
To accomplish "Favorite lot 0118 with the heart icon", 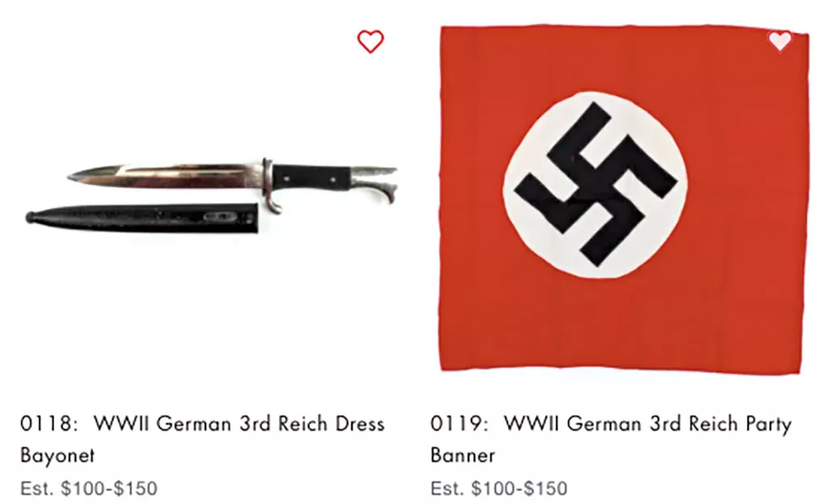I will (370, 41).
